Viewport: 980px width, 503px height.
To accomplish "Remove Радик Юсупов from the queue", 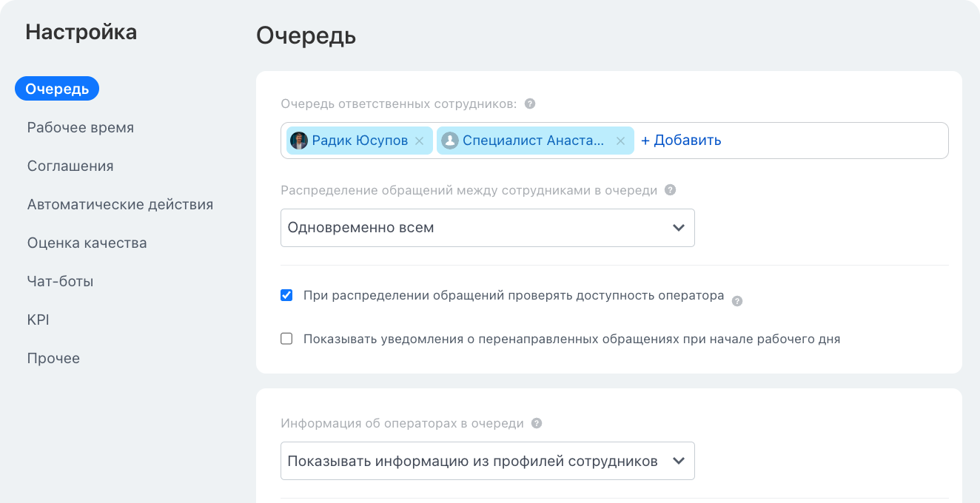I will point(419,141).
